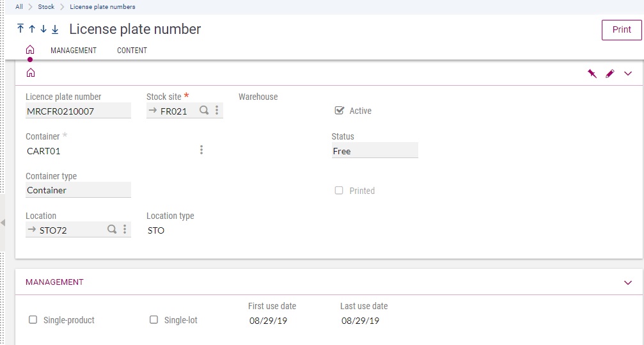Viewport: 644px width, 345px height.
Task: Expand left side panel handle arrow
Action: [3, 223]
